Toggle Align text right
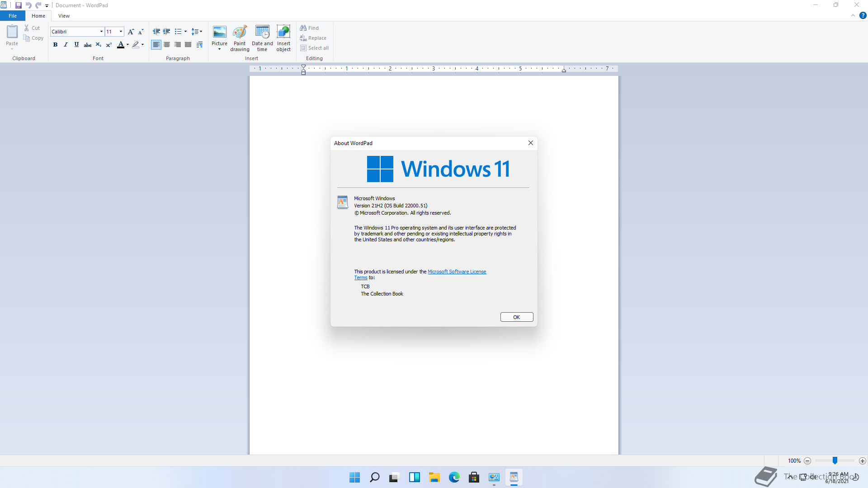 (178, 45)
